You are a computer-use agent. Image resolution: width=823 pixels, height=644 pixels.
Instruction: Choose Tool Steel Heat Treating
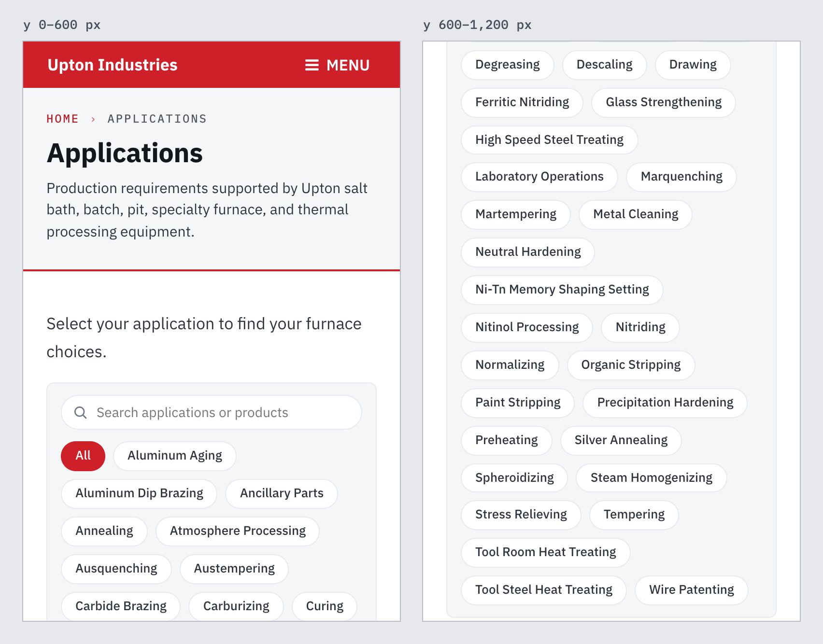(x=544, y=590)
